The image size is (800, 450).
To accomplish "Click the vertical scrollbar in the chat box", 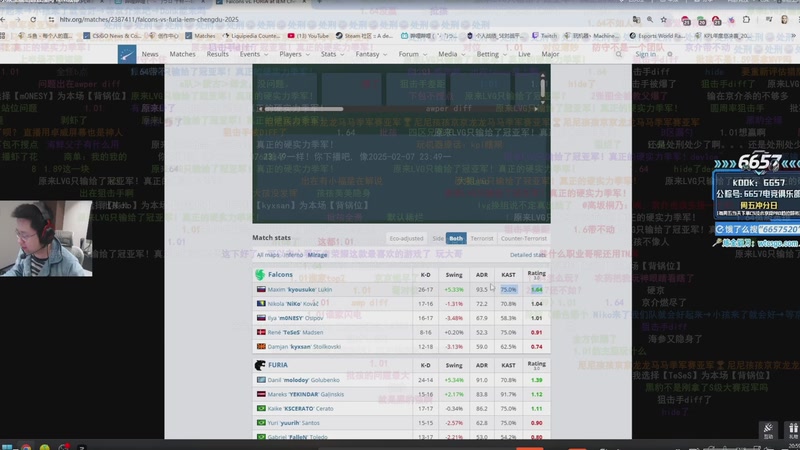I will (x=542, y=89).
